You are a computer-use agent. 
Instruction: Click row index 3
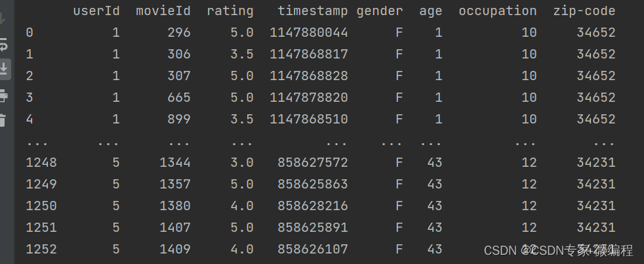point(29,97)
